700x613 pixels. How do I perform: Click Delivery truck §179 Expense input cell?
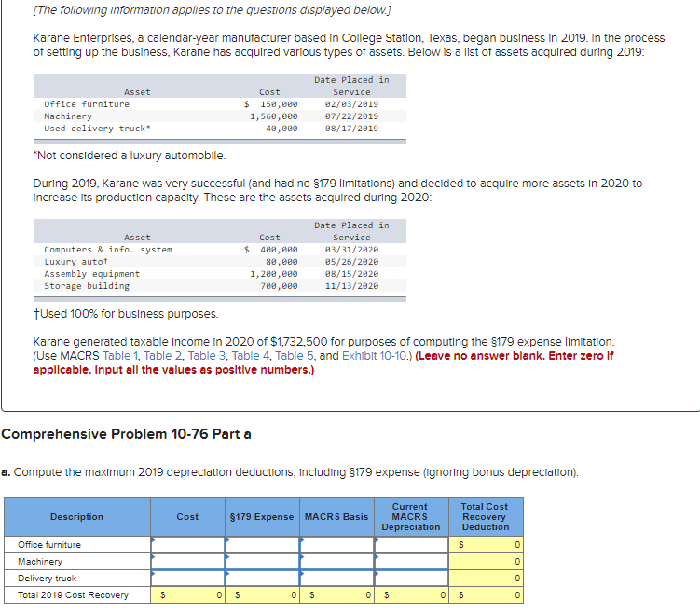tap(262, 579)
